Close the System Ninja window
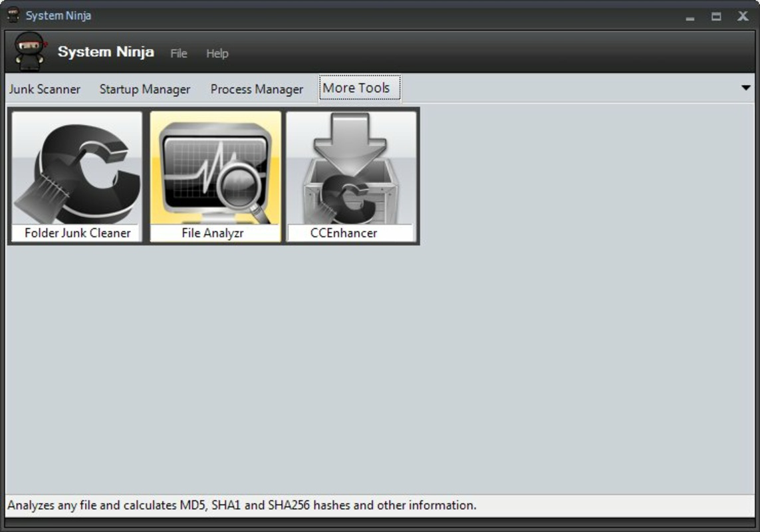The image size is (760, 532). (743, 16)
